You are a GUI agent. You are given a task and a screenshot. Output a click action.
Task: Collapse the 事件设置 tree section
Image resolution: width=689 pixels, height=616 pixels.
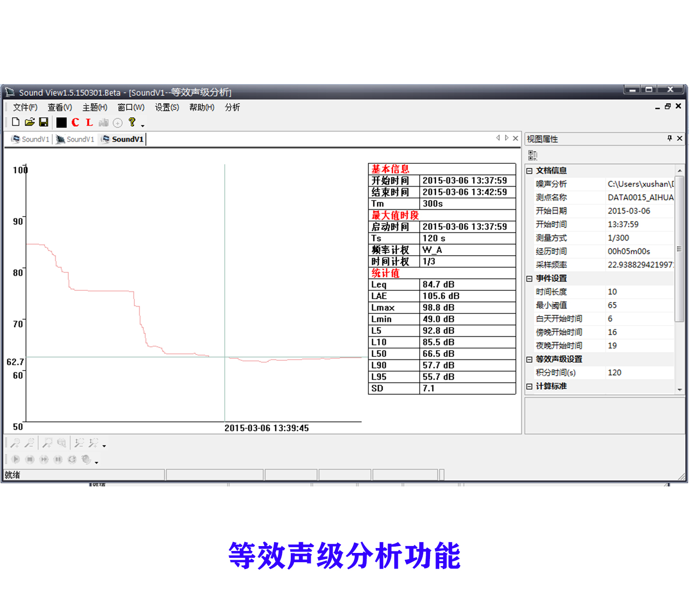click(x=529, y=278)
